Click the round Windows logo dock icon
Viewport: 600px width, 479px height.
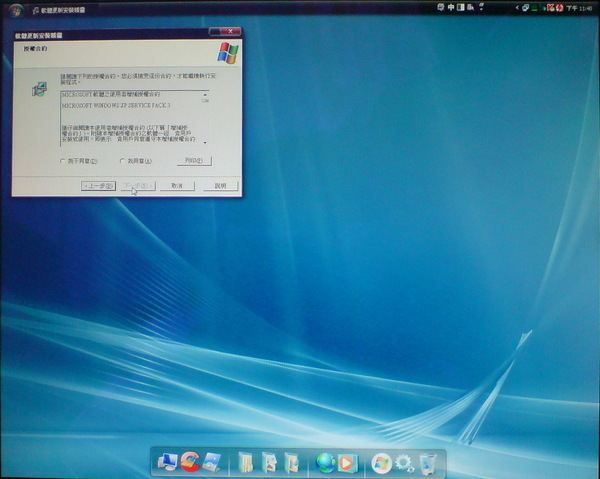click(381, 463)
